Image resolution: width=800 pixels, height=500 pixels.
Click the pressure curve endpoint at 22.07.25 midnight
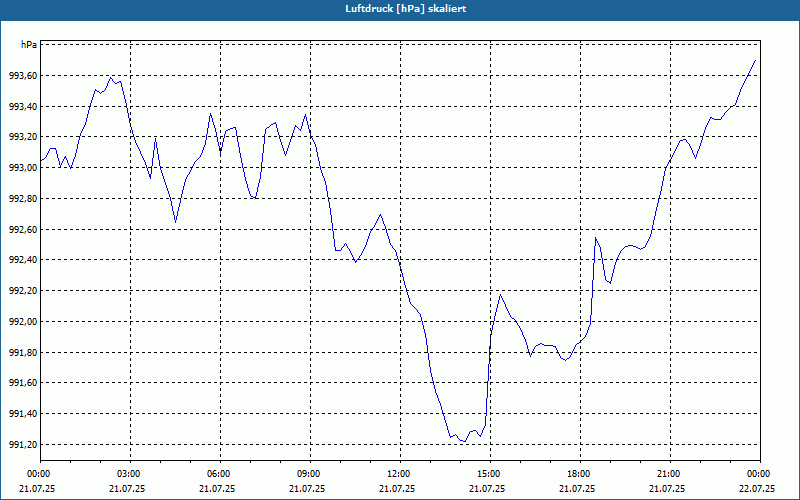click(755, 60)
